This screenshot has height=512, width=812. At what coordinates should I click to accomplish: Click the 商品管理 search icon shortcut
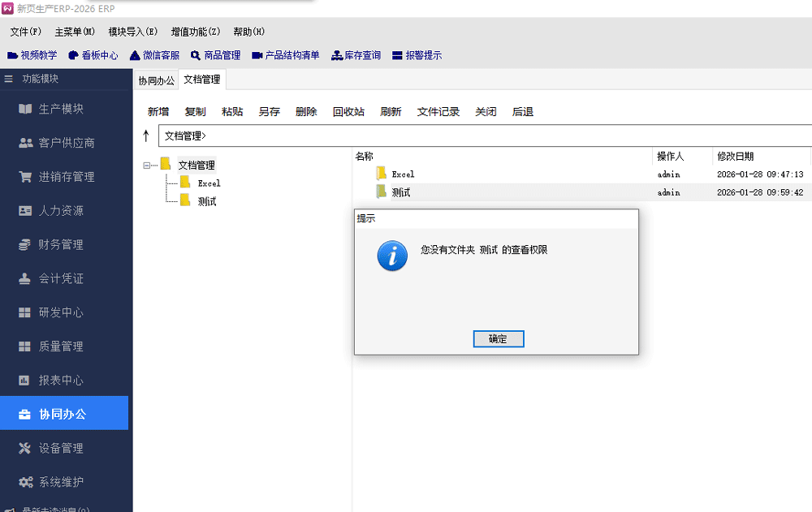(196, 56)
